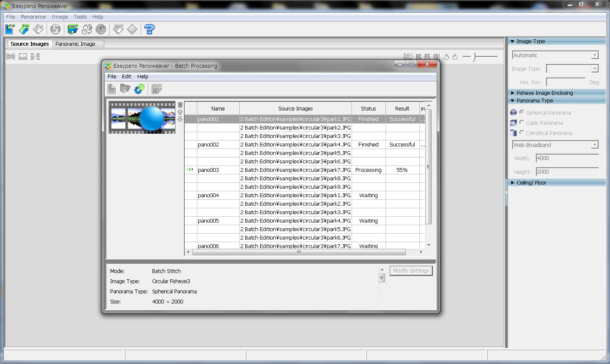Open the Image menu
Image resolution: width=610 pixels, height=364 pixels.
coord(60,17)
